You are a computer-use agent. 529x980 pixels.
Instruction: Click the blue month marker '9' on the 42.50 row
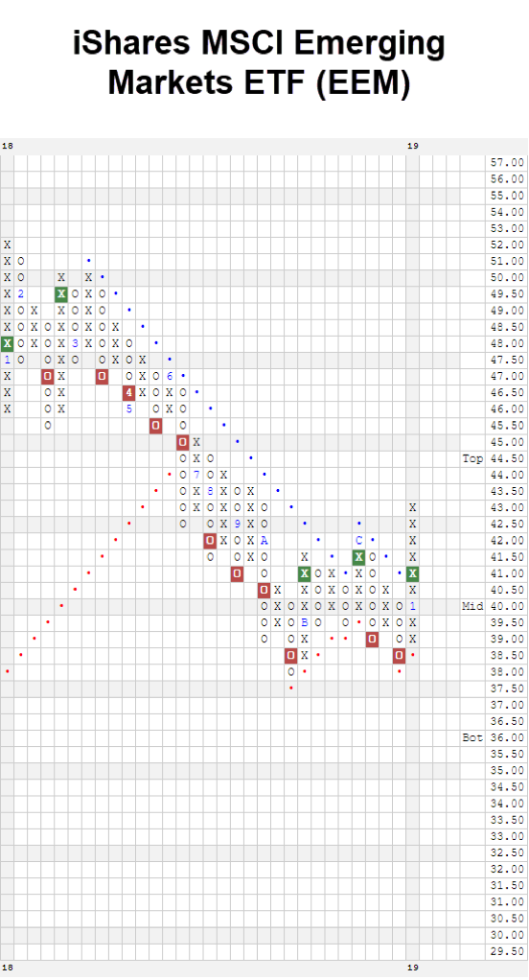[x=237, y=524]
